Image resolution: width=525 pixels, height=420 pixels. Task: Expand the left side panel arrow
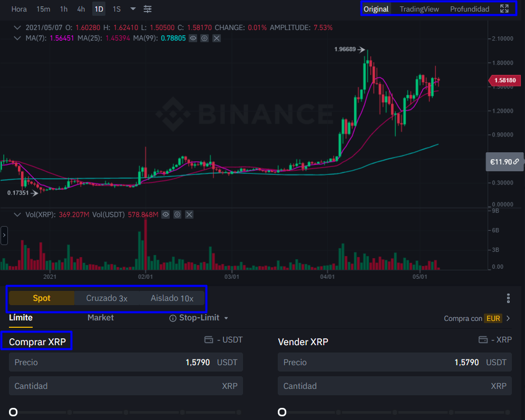click(x=4, y=236)
